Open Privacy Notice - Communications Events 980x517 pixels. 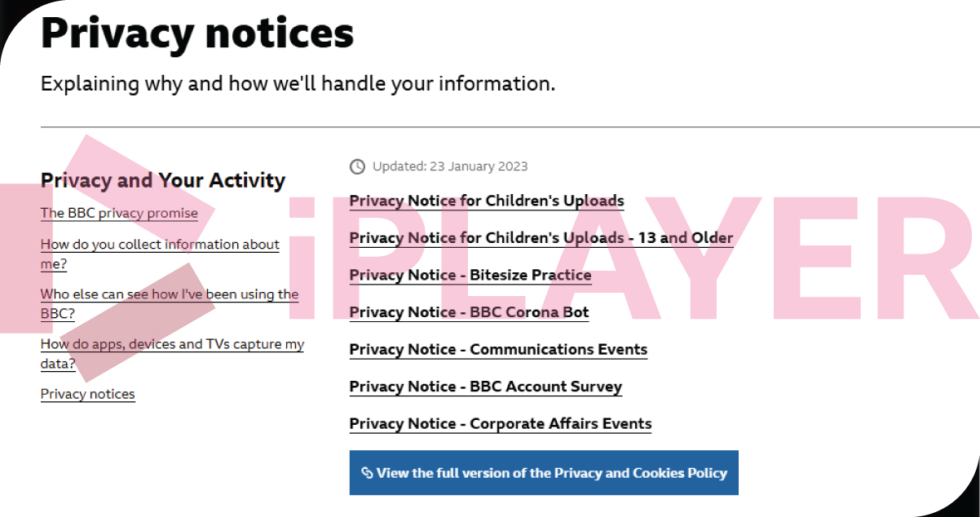point(498,350)
